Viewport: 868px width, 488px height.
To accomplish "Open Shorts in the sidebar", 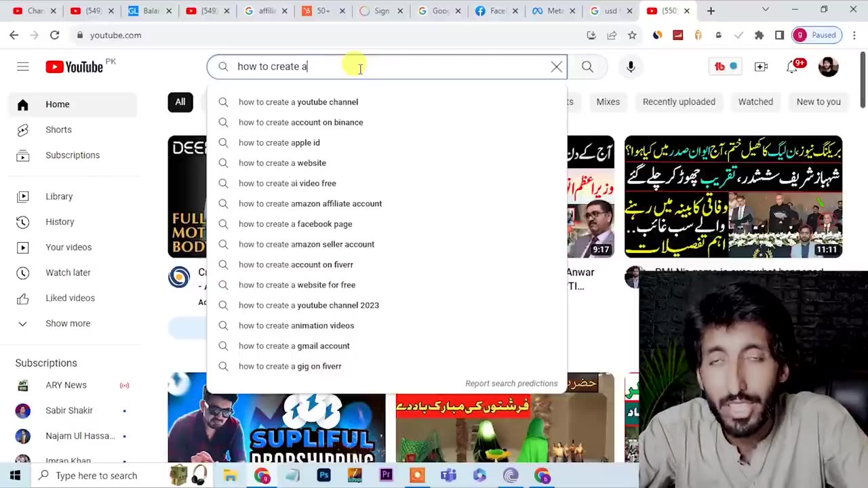I will pyautogui.click(x=73, y=129).
